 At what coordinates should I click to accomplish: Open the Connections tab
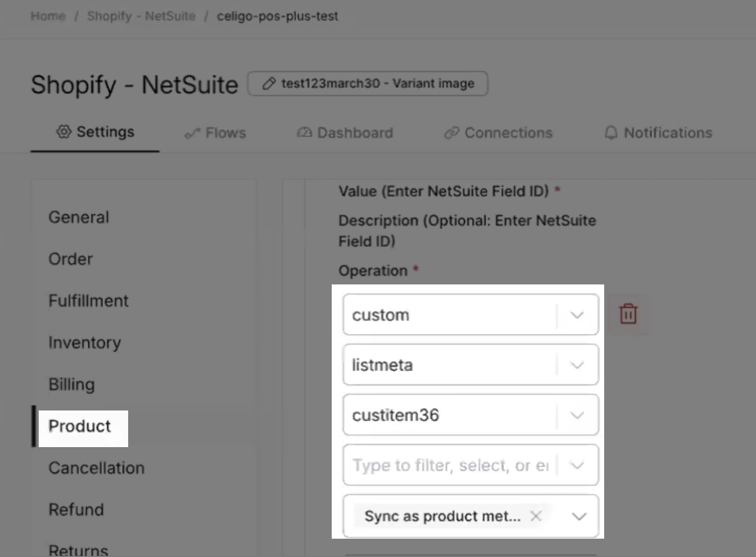click(499, 133)
